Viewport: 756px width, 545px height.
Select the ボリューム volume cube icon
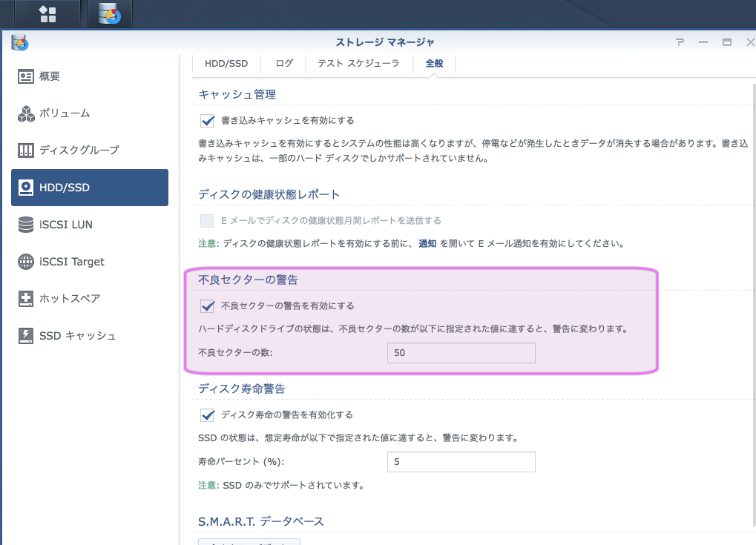point(26,113)
